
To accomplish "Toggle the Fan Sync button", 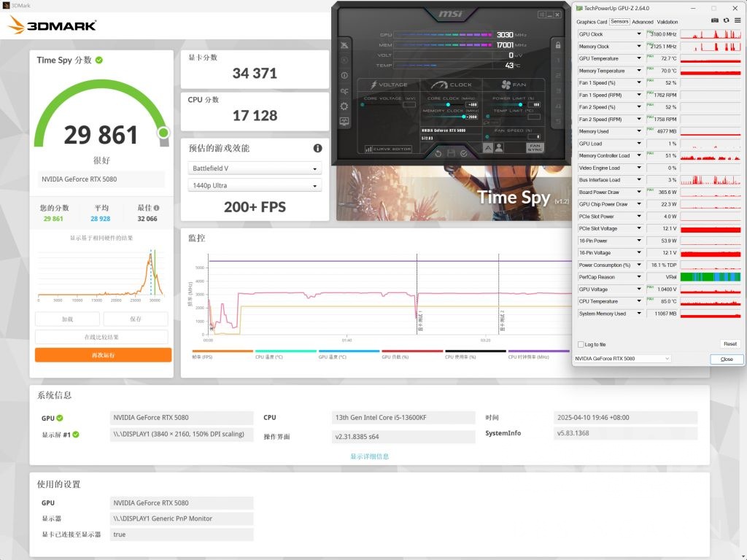I will [x=535, y=147].
